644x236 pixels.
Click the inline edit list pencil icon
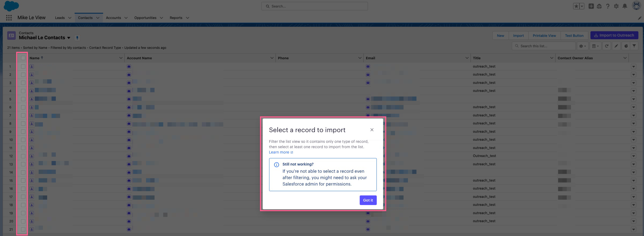coord(616,46)
